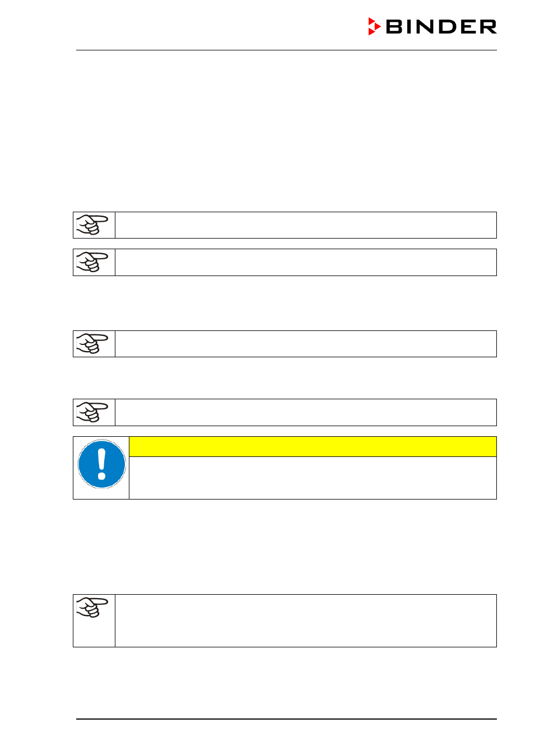Viewport: 535px width, 756px height.
Task: Click the footer divider line near page bottom
Action: point(286,719)
